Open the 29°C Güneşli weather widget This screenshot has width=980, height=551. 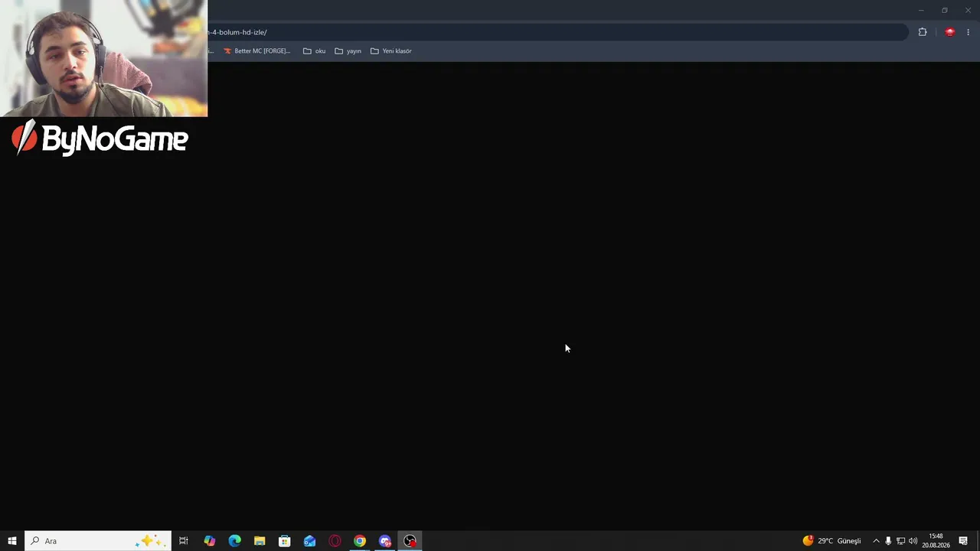click(832, 541)
